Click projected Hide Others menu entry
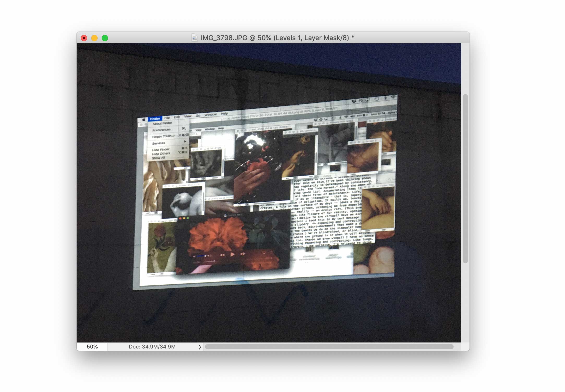The image size is (565, 392). pos(161,154)
